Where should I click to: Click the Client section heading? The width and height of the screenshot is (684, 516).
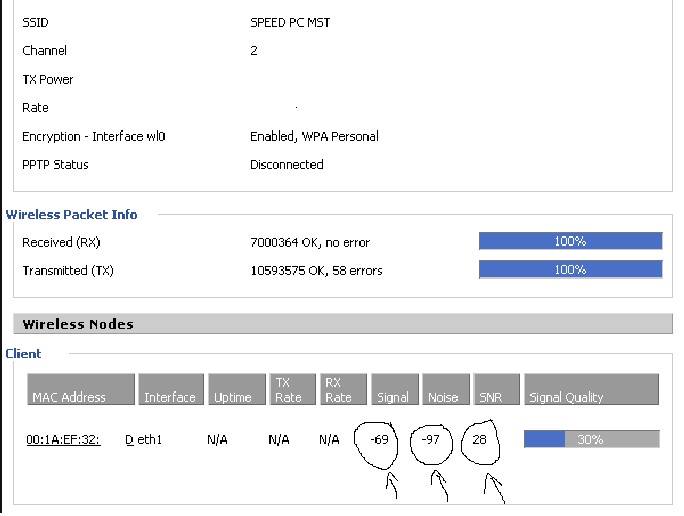pos(23,354)
